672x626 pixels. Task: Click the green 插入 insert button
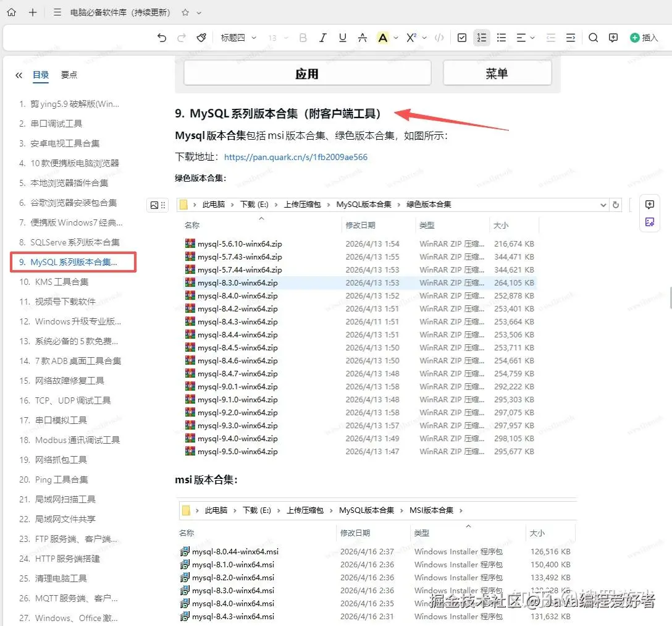[x=644, y=38]
